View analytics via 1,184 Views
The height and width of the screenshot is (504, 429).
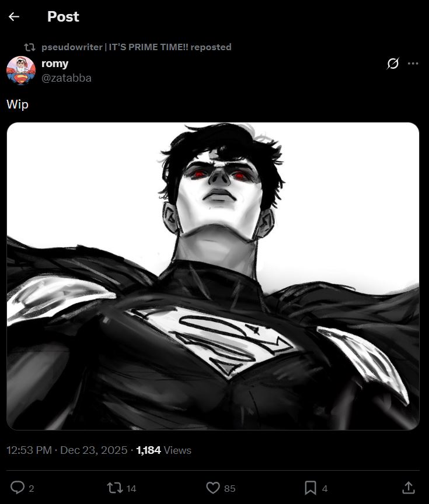click(x=163, y=450)
